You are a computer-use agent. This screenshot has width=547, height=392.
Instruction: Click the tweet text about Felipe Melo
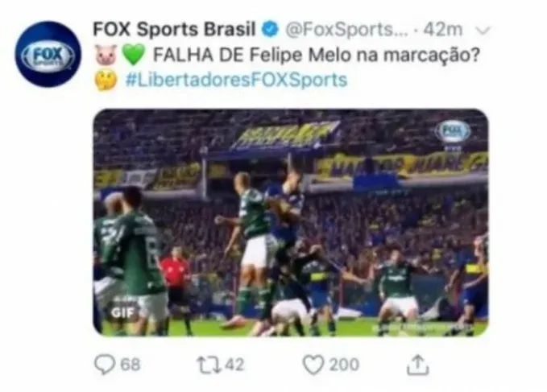317,55
